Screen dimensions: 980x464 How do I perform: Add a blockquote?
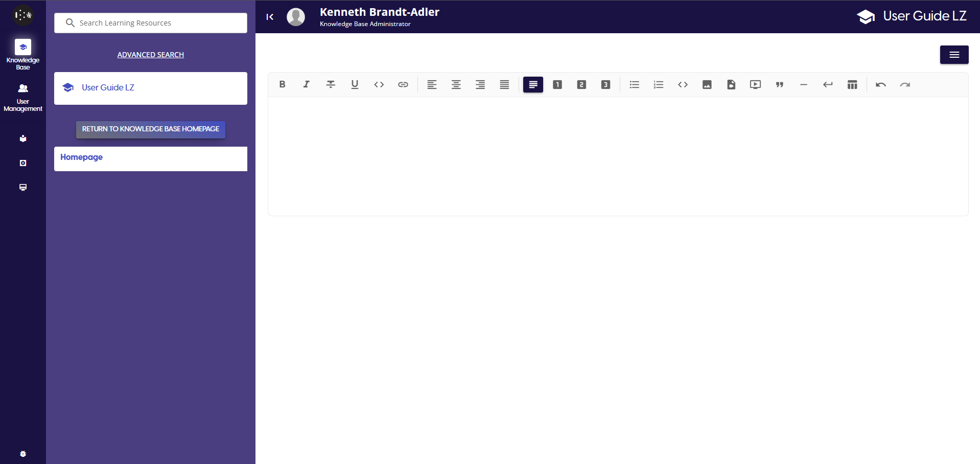[x=779, y=85]
